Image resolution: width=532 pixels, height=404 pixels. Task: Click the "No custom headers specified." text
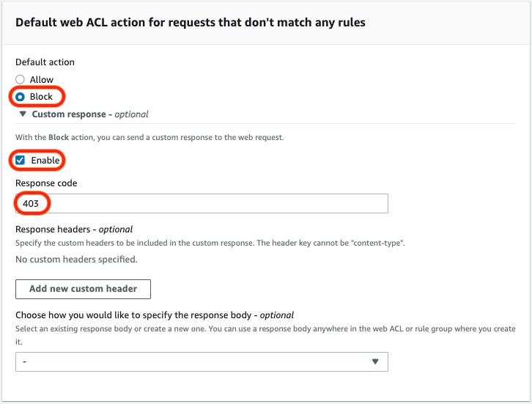(76, 259)
